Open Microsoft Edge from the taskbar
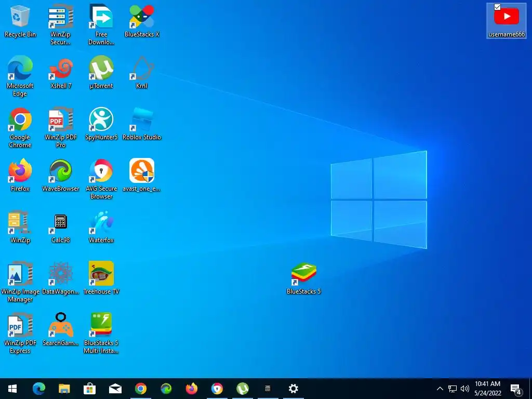Viewport: 532px width, 399px height. pyautogui.click(x=38, y=389)
